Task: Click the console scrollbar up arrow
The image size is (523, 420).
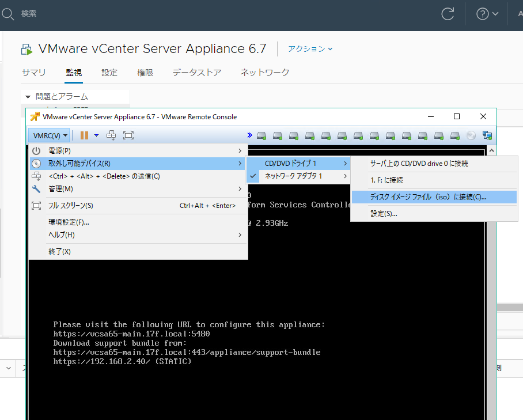Action: point(491,151)
